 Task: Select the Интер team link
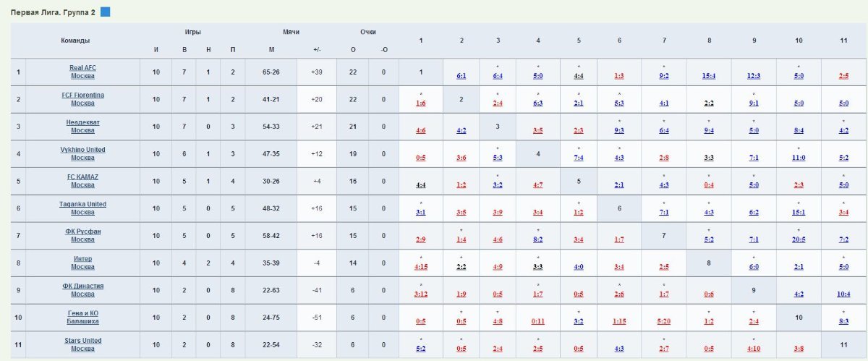point(82,258)
